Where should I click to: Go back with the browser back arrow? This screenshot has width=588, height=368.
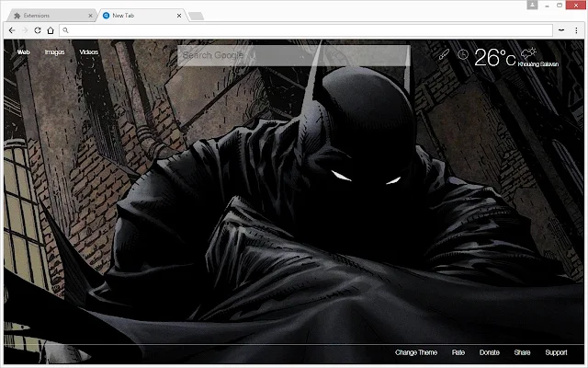12,30
